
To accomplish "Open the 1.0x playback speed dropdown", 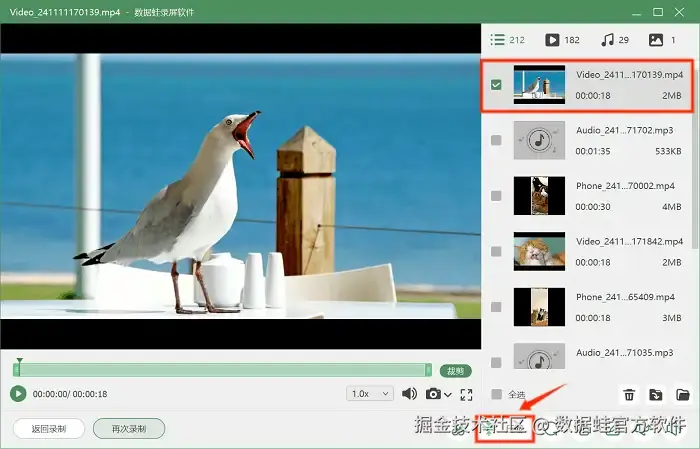I will [370, 394].
